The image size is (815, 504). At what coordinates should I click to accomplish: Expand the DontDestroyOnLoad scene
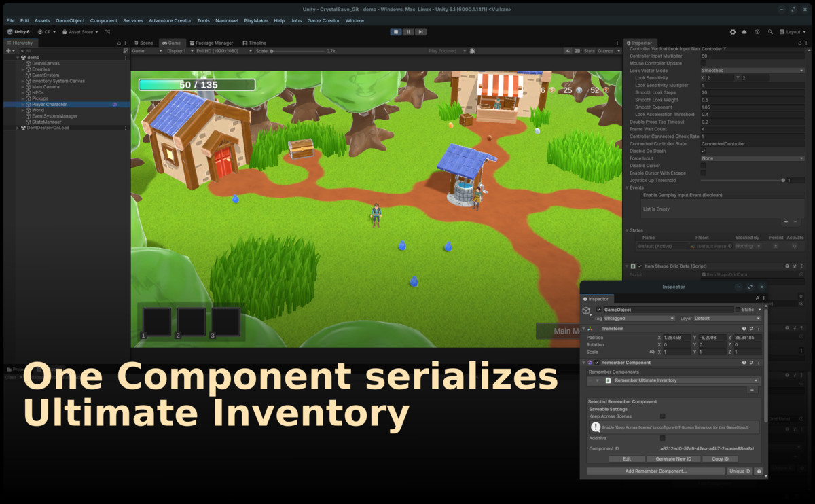(18, 128)
